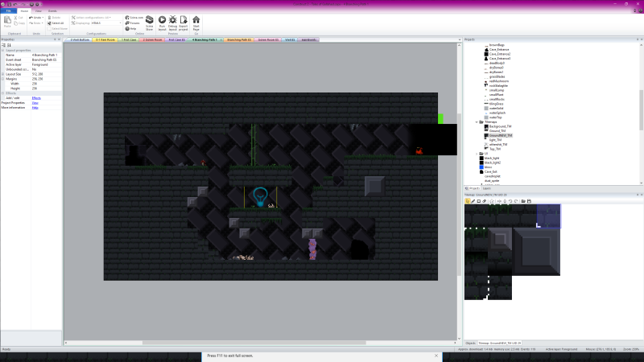Select the tilemap eraser tool
644x362 pixels.
click(x=485, y=201)
